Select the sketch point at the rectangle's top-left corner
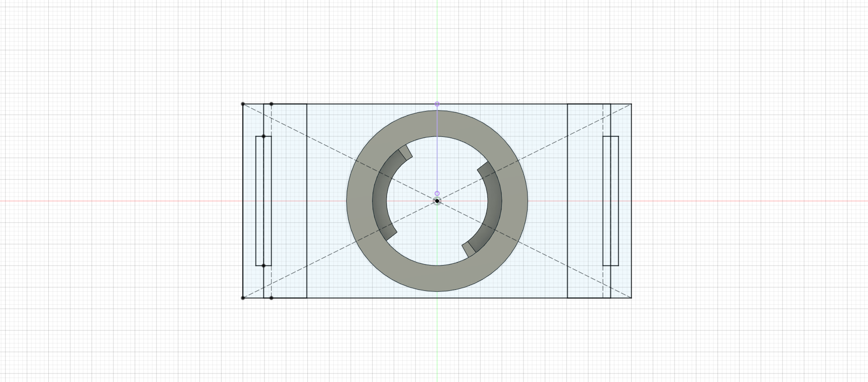Image resolution: width=868 pixels, height=382 pixels. 243,104
